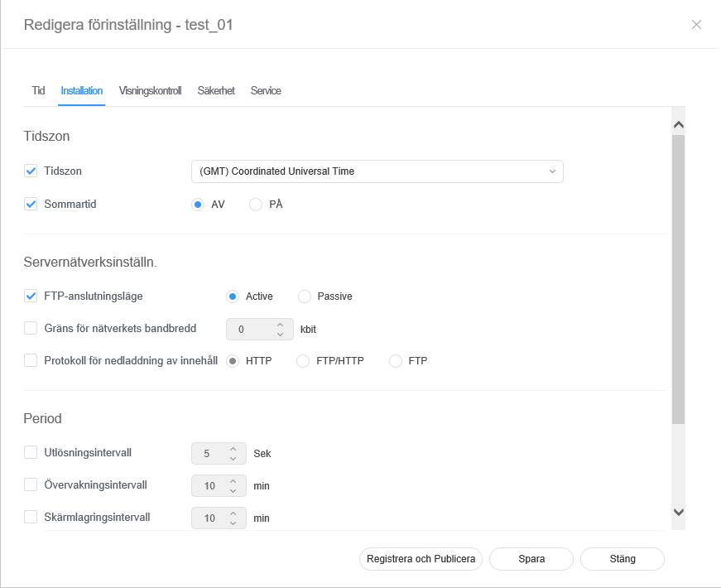Image resolution: width=721 pixels, height=588 pixels.
Task: Close the Redigera förinställning dialog with X
Action: tap(696, 25)
